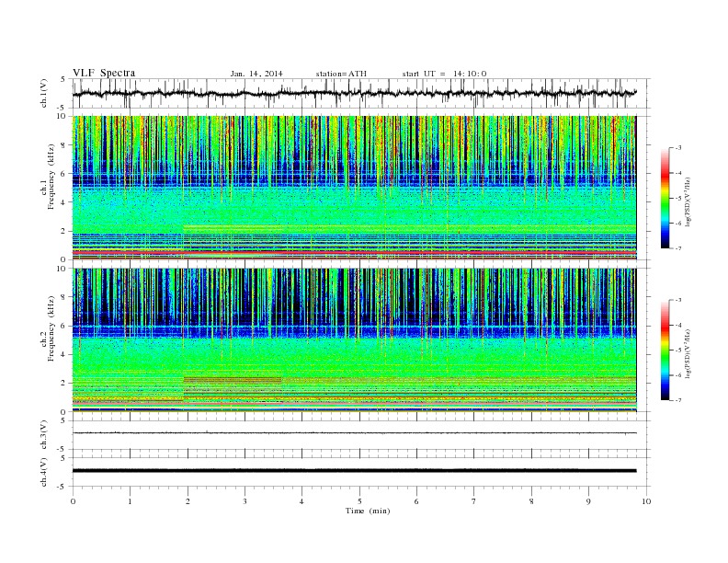
Task: Click the 'Time (min)' axis title
Action: tap(368, 511)
